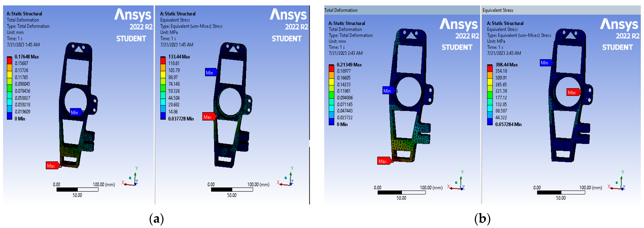Select the Total Deformation tab header
Image resolution: width=644 pixels, height=228 pixels.
(341, 10)
